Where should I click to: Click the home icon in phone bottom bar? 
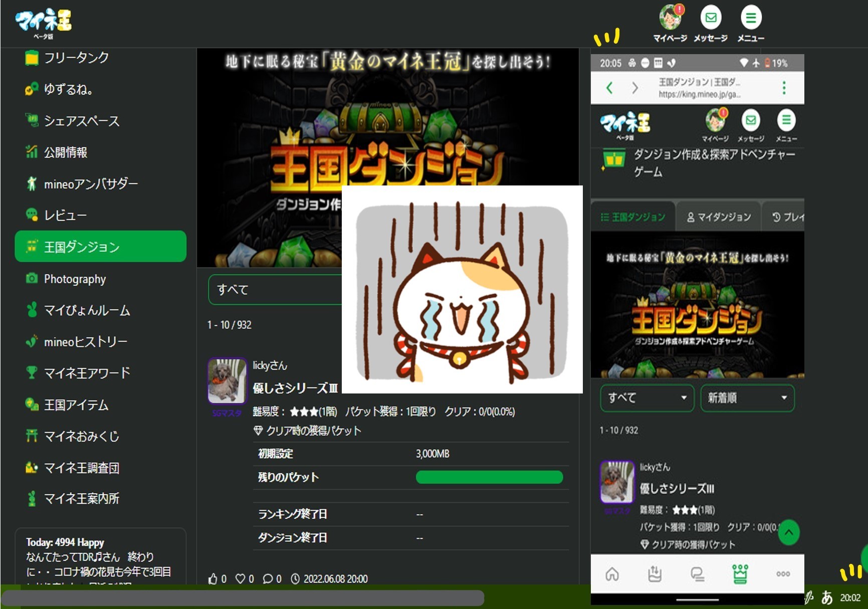pyautogui.click(x=612, y=574)
